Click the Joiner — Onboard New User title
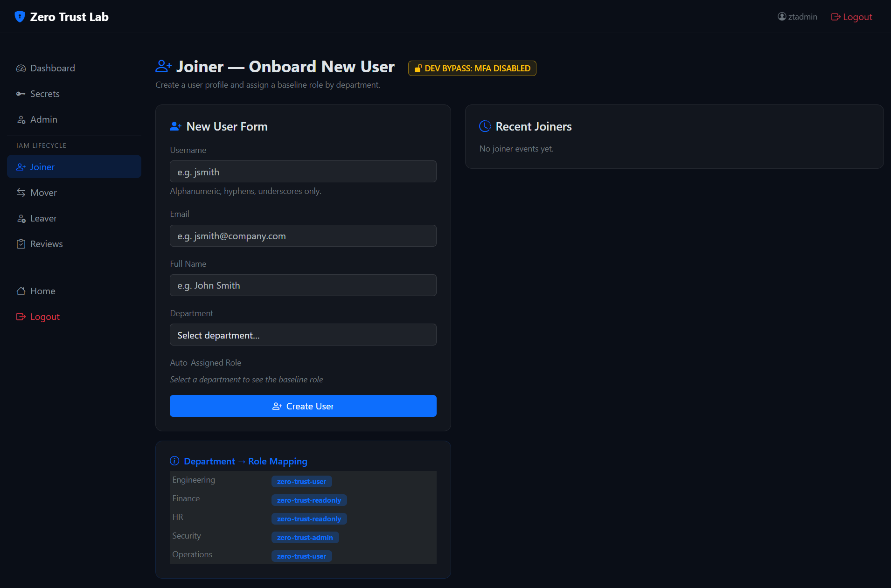891x588 pixels. pos(285,67)
